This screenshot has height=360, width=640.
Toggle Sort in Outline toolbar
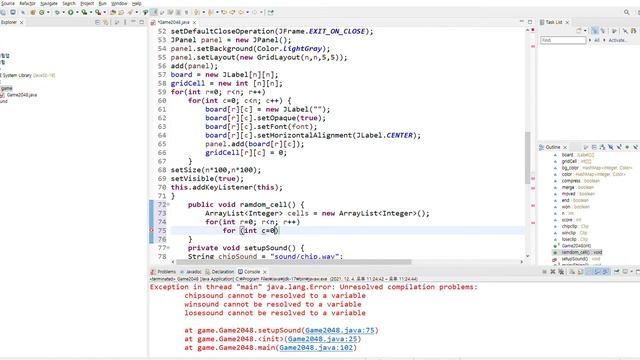[602, 147]
